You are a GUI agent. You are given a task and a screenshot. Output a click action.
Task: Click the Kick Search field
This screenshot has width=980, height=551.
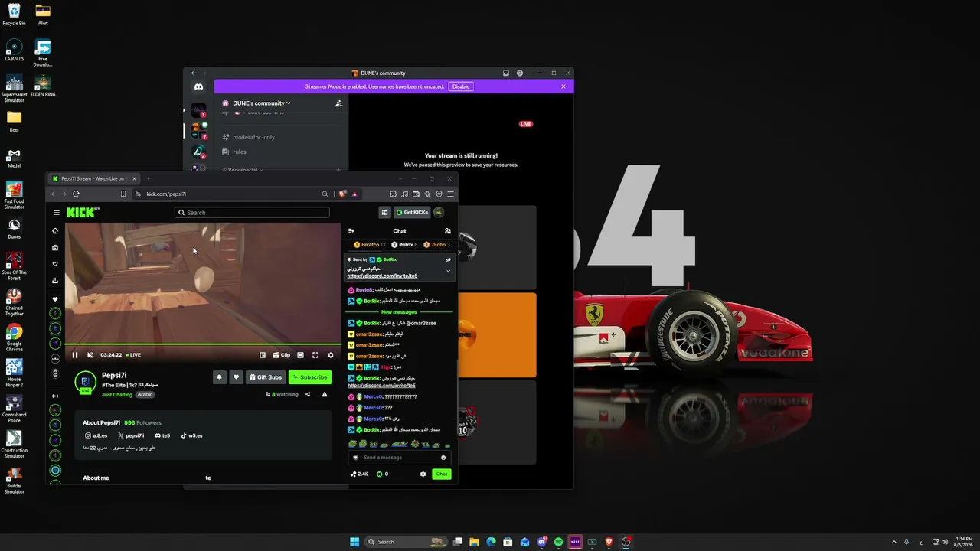pos(252,213)
